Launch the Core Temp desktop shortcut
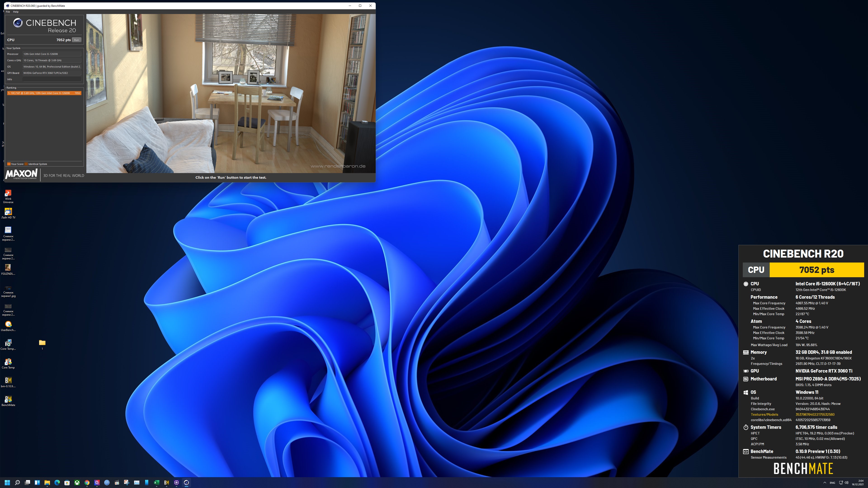 [x=8, y=363]
